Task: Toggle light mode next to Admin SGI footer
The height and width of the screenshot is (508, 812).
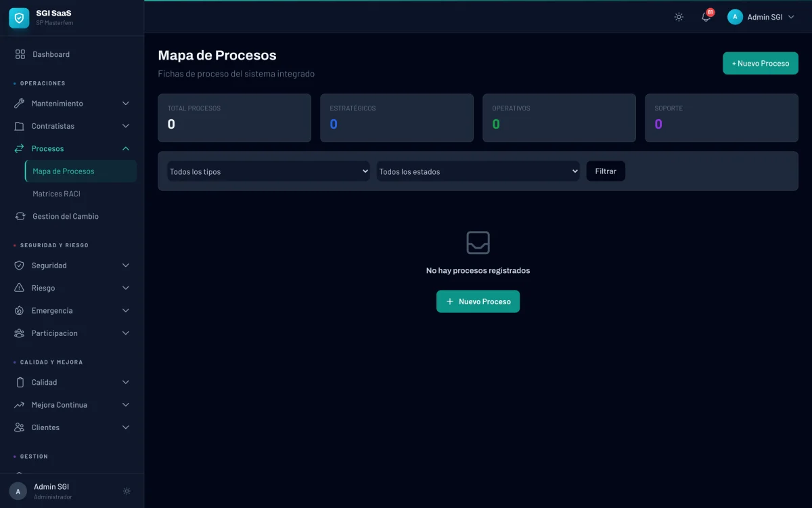Action: (x=127, y=490)
